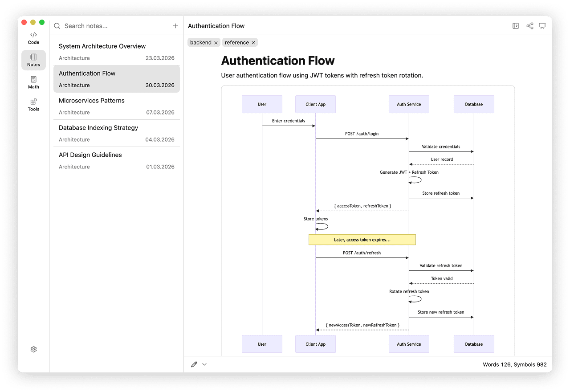Remove the backend tag
Screen dimensions: 570x392
point(216,43)
